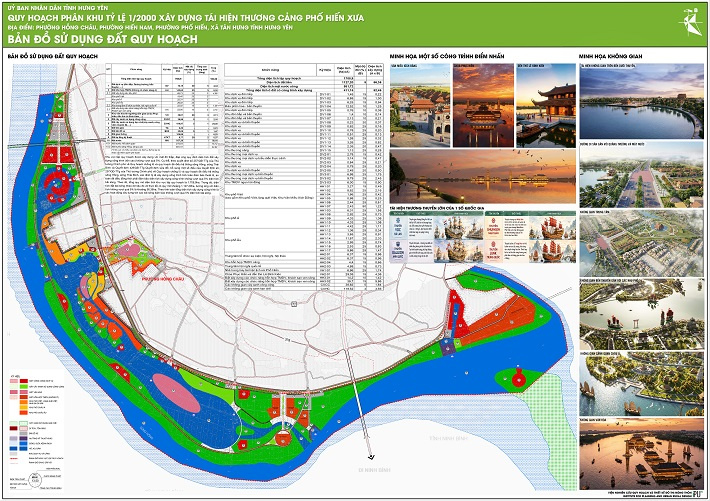Image resolution: width=710 pixels, height=501 pixels.
Task: Click the red spiral zone on the map
Action: (x=58, y=185)
